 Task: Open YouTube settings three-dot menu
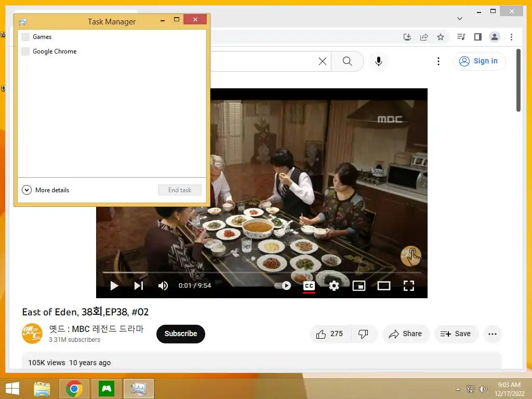438,61
